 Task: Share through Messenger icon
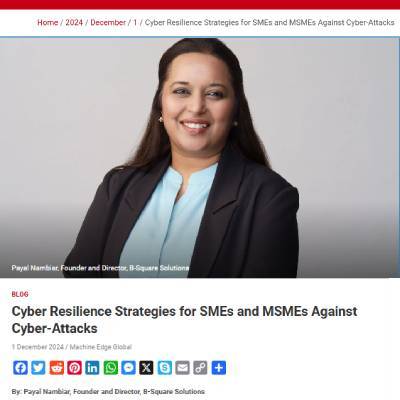click(128, 368)
